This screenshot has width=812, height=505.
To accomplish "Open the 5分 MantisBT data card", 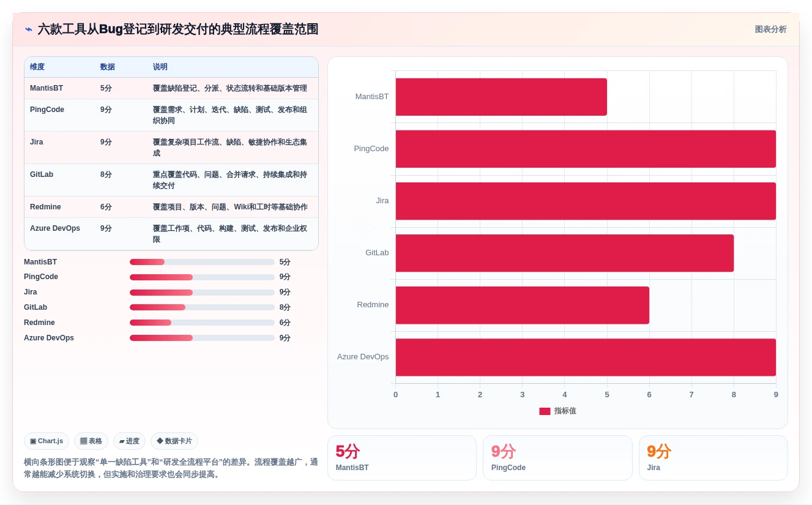I will click(x=402, y=458).
